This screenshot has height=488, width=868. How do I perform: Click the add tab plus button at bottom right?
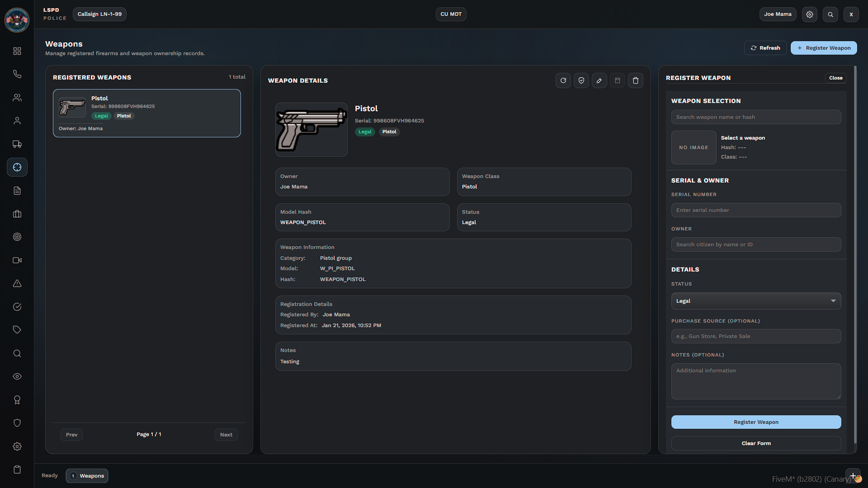point(852,475)
